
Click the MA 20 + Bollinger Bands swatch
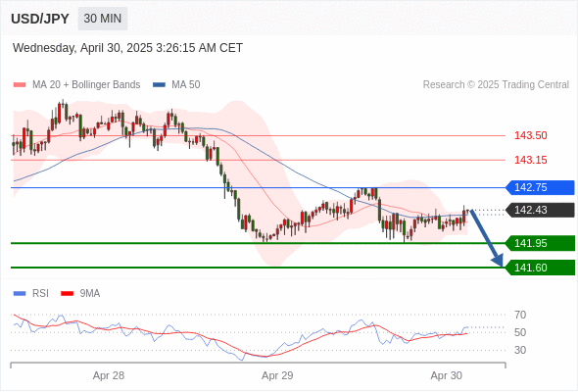[20, 85]
